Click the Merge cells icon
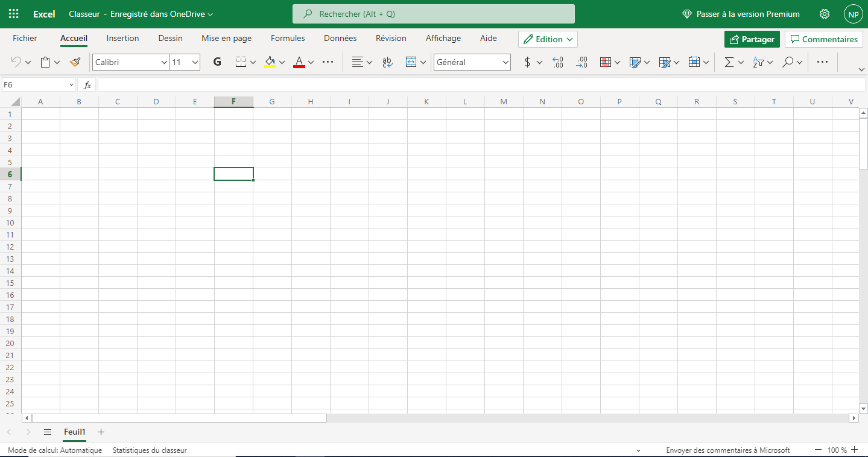The height and width of the screenshot is (457, 868). [411, 62]
